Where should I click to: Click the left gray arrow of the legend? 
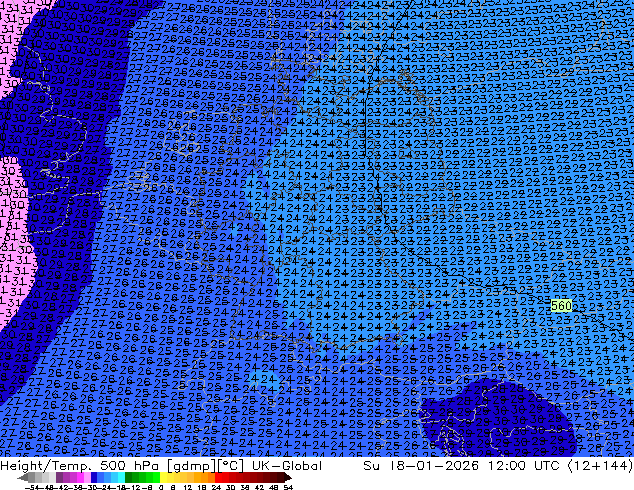(x=23, y=477)
